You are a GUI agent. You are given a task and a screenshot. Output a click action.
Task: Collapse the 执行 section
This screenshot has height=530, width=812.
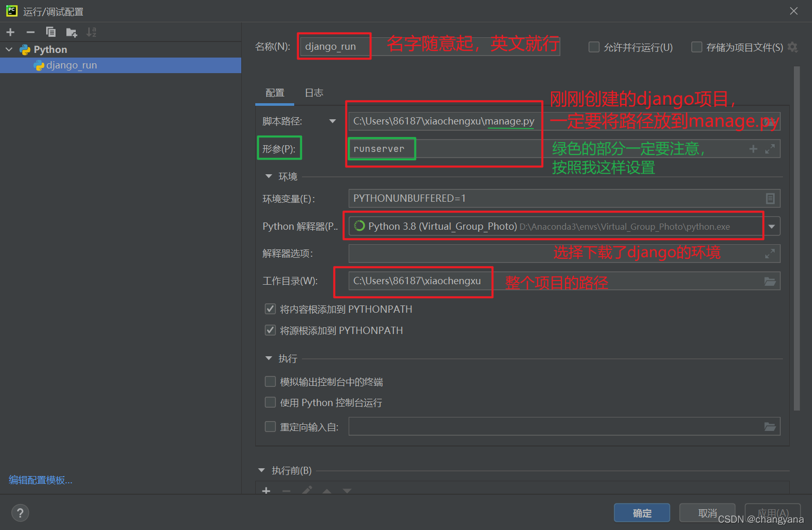[269, 358]
